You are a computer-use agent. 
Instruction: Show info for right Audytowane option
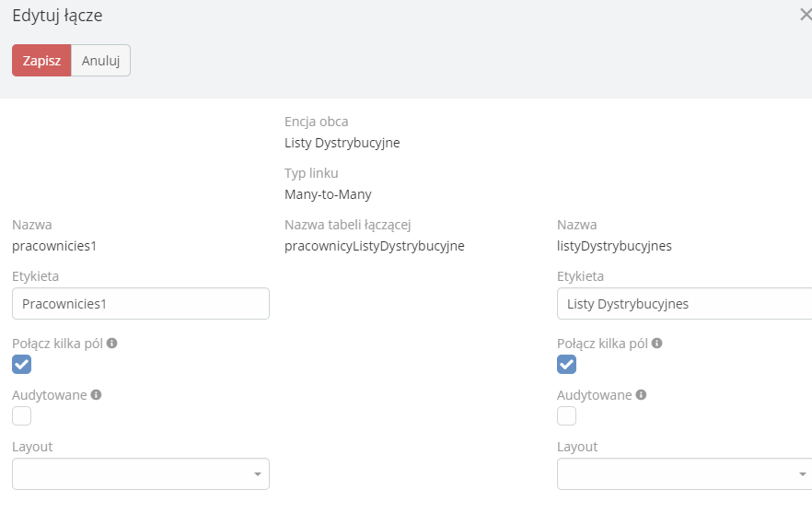pos(641,395)
